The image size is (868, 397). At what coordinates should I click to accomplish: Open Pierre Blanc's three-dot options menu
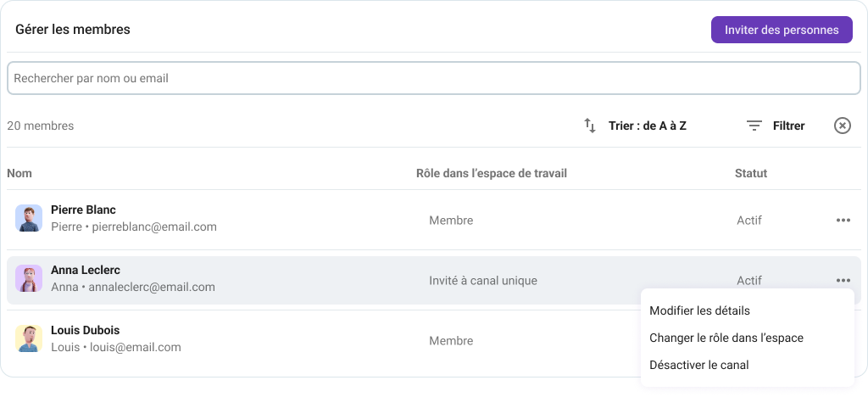click(x=843, y=220)
